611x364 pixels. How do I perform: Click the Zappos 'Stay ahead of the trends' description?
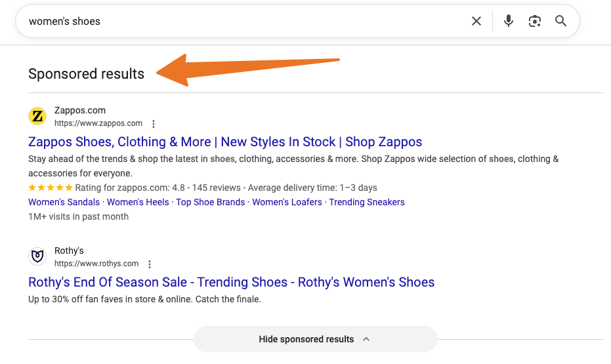point(293,166)
